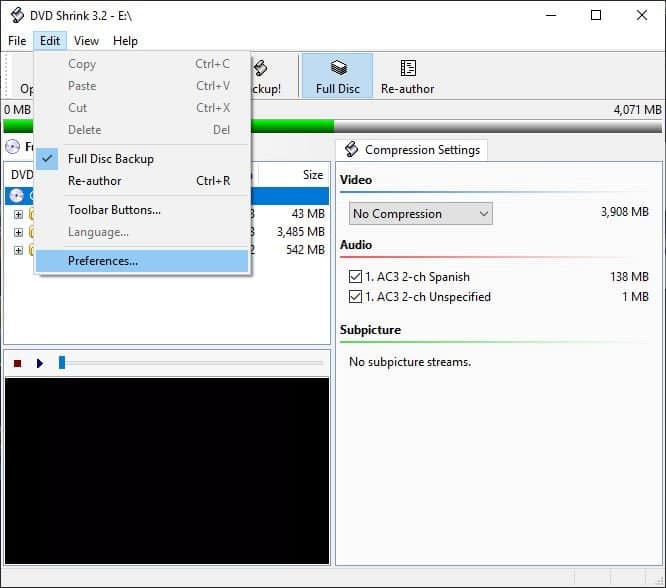
Task: Click the green disc usage bar
Action: point(292,126)
